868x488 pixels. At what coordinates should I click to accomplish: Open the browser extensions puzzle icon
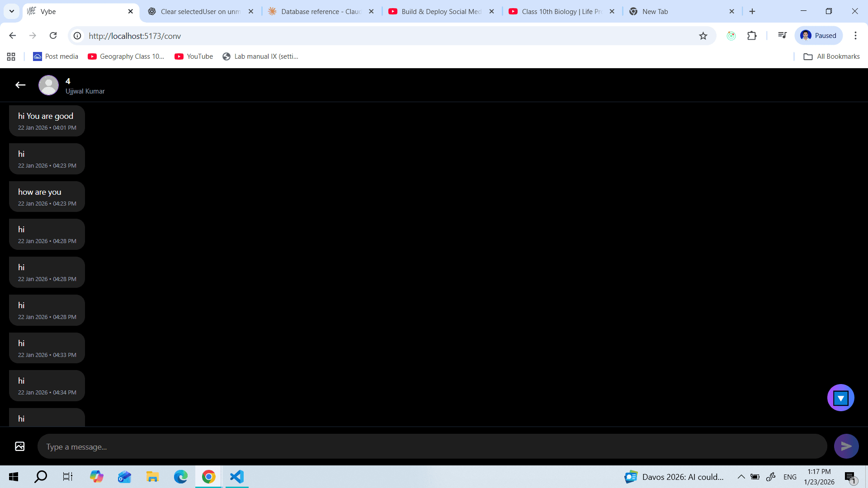(x=752, y=36)
